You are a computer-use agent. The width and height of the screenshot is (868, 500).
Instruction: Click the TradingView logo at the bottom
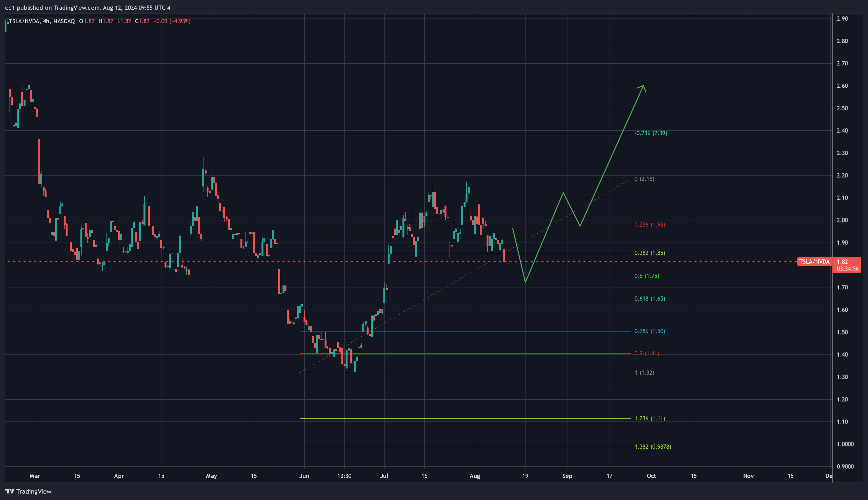tap(28, 491)
